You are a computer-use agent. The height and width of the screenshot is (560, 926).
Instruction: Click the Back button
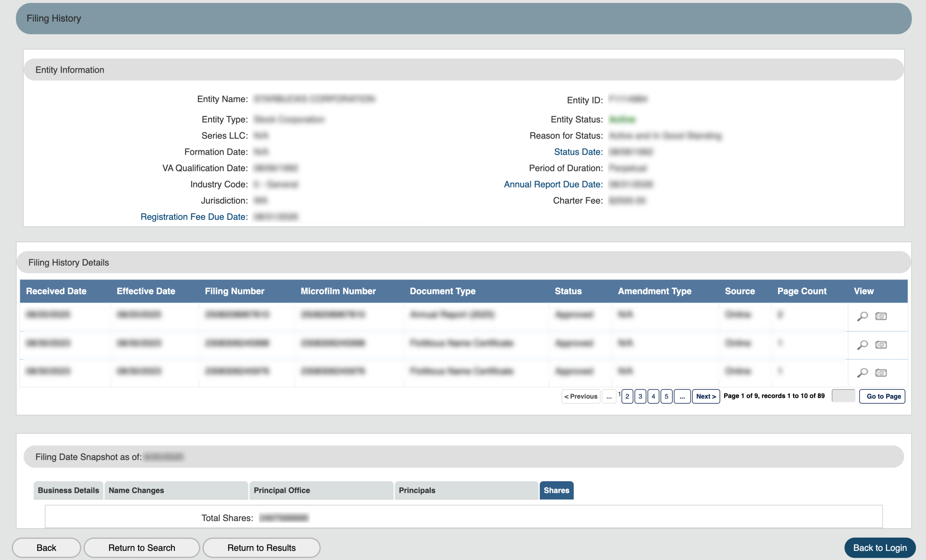click(46, 548)
